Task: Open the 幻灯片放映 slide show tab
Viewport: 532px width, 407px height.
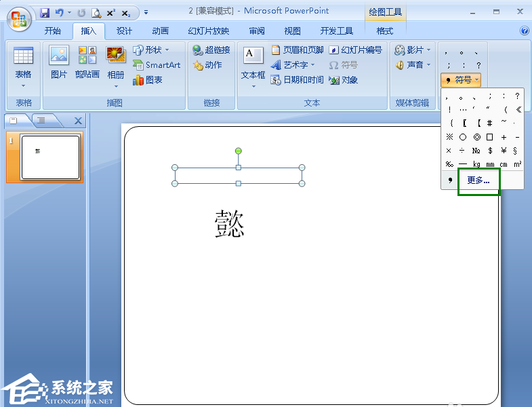Action: click(x=208, y=31)
